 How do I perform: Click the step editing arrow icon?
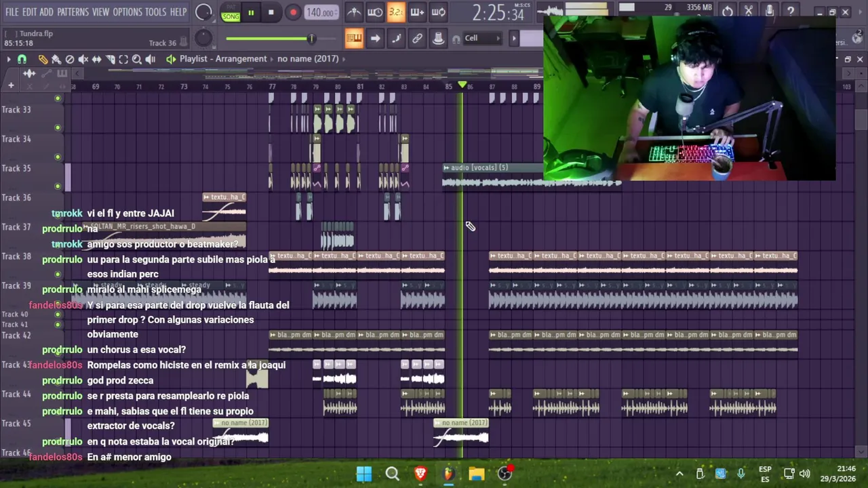(x=375, y=38)
